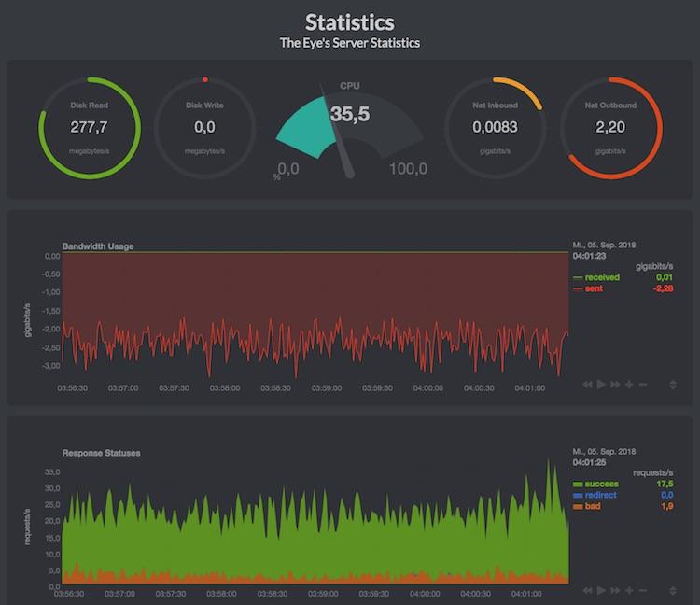This screenshot has width=700, height=605.
Task: Click 'The Eye's Server Statistics' subtitle
Action: [350, 43]
